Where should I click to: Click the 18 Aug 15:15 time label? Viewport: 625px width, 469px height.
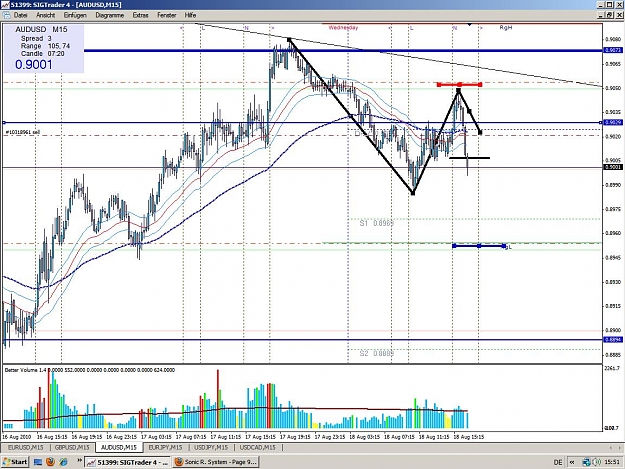tap(469, 437)
